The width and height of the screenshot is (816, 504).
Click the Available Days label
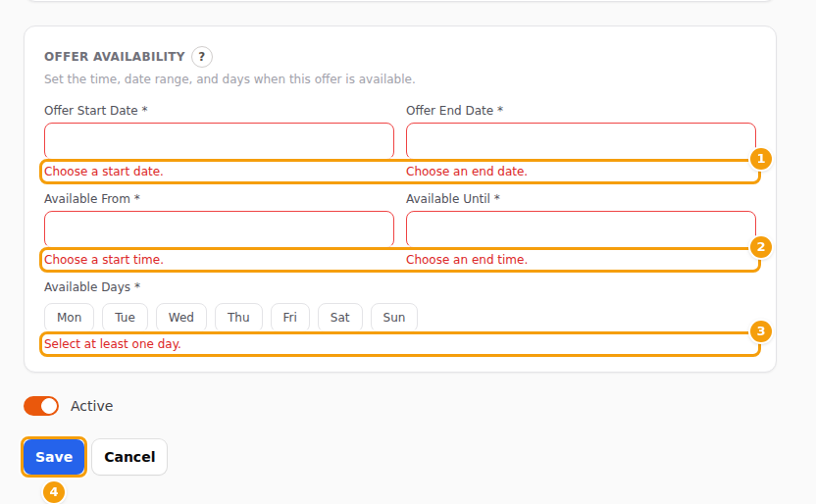(x=92, y=287)
